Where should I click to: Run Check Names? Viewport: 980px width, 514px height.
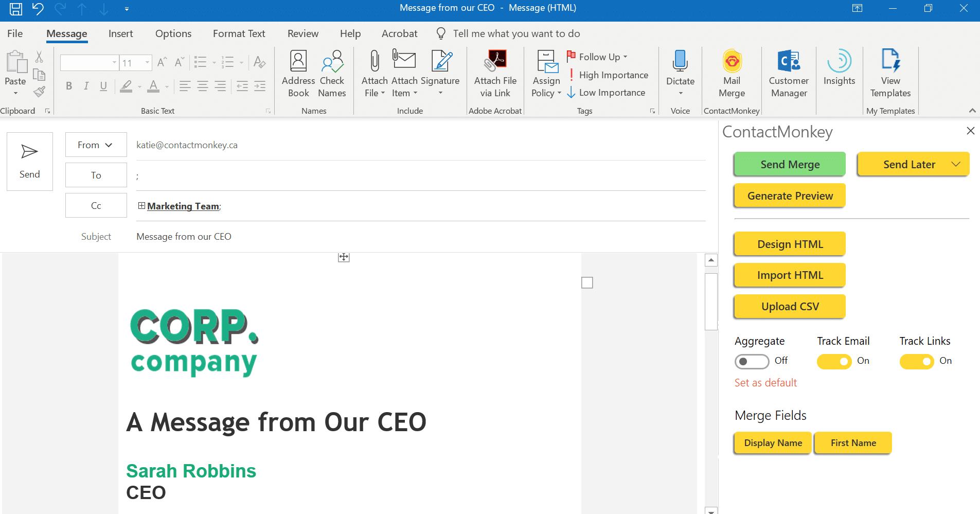click(332, 74)
